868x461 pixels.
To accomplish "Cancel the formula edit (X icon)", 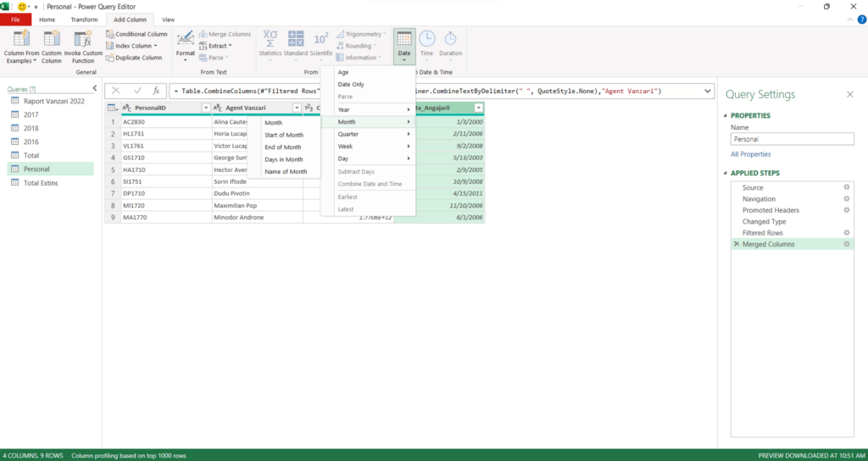I will [116, 91].
